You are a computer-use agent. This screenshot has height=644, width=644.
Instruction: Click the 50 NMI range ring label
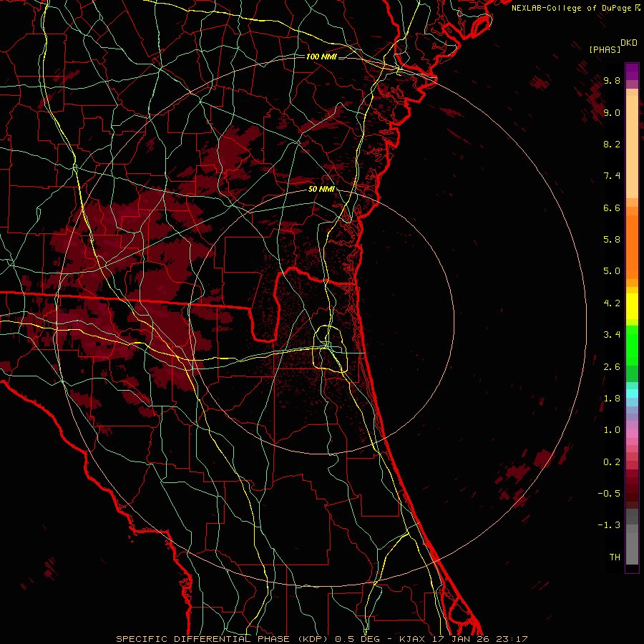pyautogui.click(x=321, y=189)
